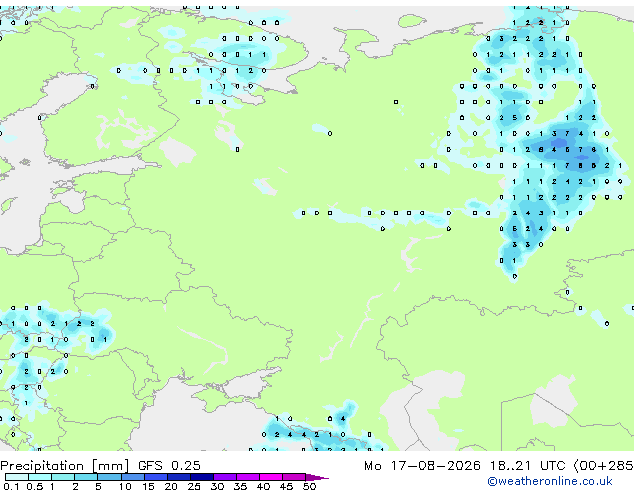Click the weatheronline.co.uk link
The width and height of the screenshot is (634, 490).
(x=550, y=481)
